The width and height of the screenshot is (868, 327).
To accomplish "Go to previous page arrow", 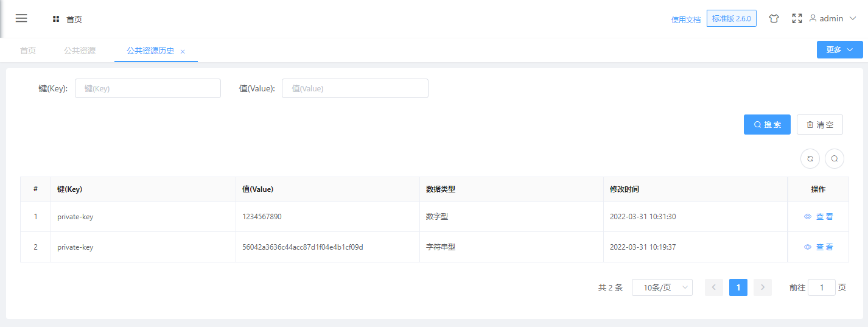I will [x=714, y=287].
